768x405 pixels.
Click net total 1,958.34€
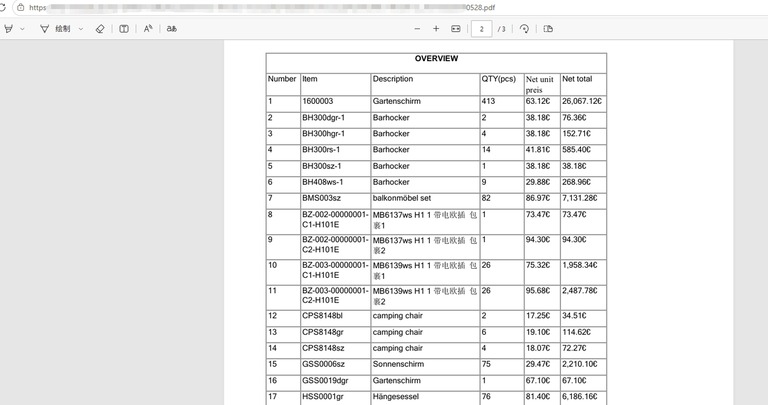click(580, 265)
